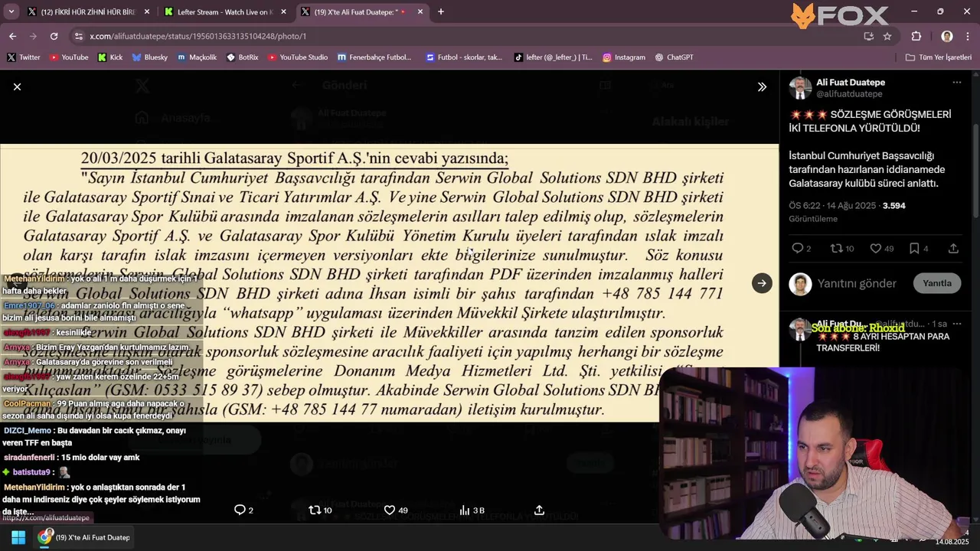Viewport: 980px width, 551px height.
Task: Open the 'Fenerbahçe Futbol...' bookmark
Action: point(374,57)
